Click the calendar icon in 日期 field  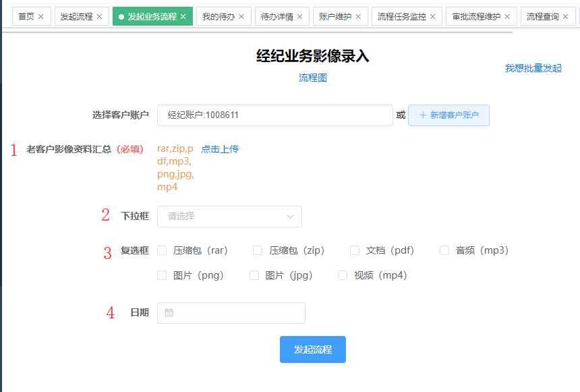click(x=169, y=313)
